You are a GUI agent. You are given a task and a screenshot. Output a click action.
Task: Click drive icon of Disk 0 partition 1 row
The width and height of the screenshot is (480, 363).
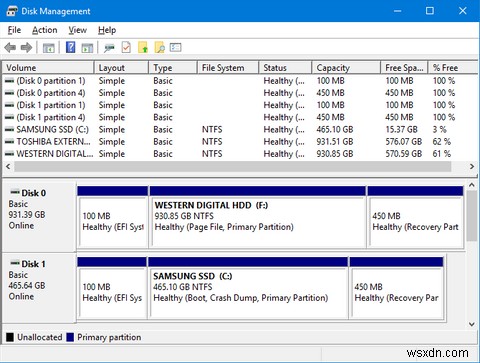point(10,81)
